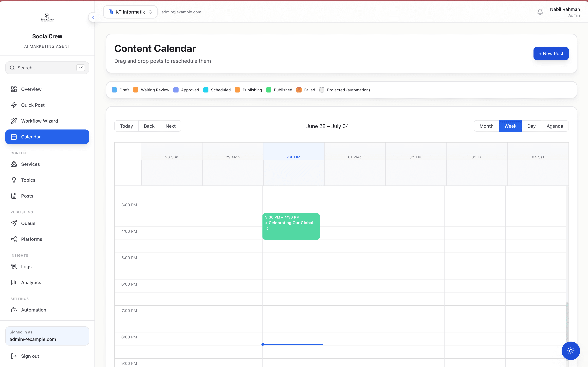The height and width of the screenshot is (367, 588).
Task: Switch calendar to Agenda view
Action: click(x=555, y=126)
